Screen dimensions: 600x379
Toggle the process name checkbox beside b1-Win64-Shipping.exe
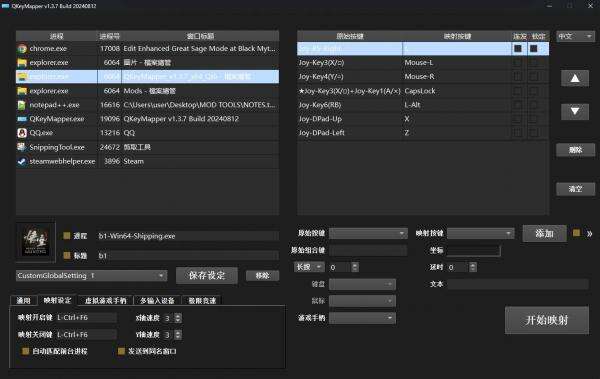67,236
